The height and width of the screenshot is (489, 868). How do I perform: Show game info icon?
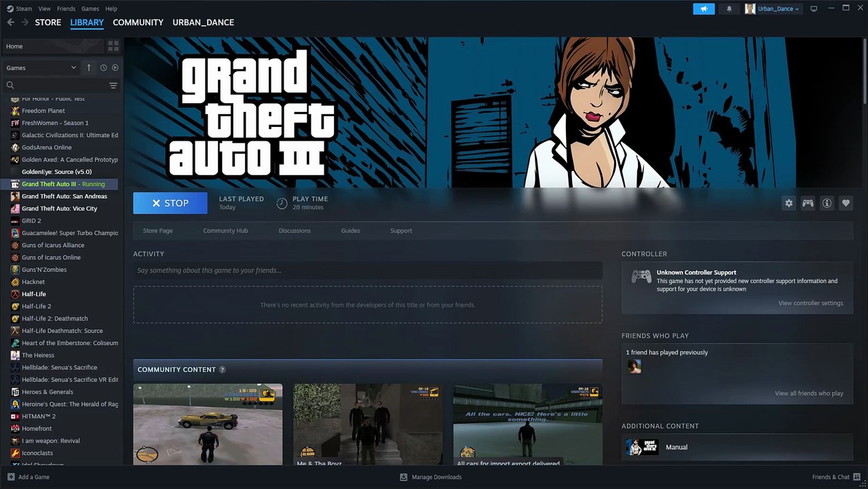(x=827, y=203)
